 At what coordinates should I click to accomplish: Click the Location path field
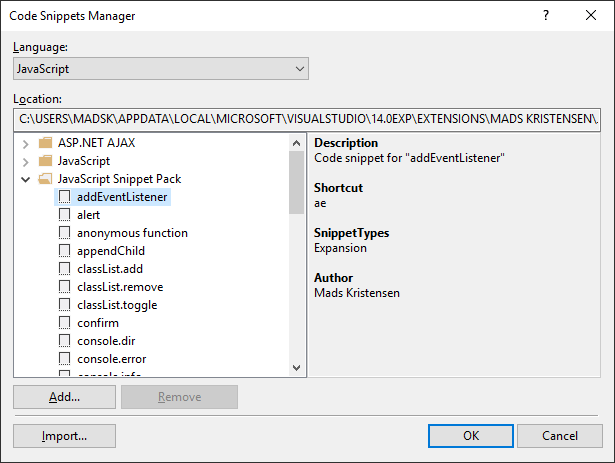point(306,119)
